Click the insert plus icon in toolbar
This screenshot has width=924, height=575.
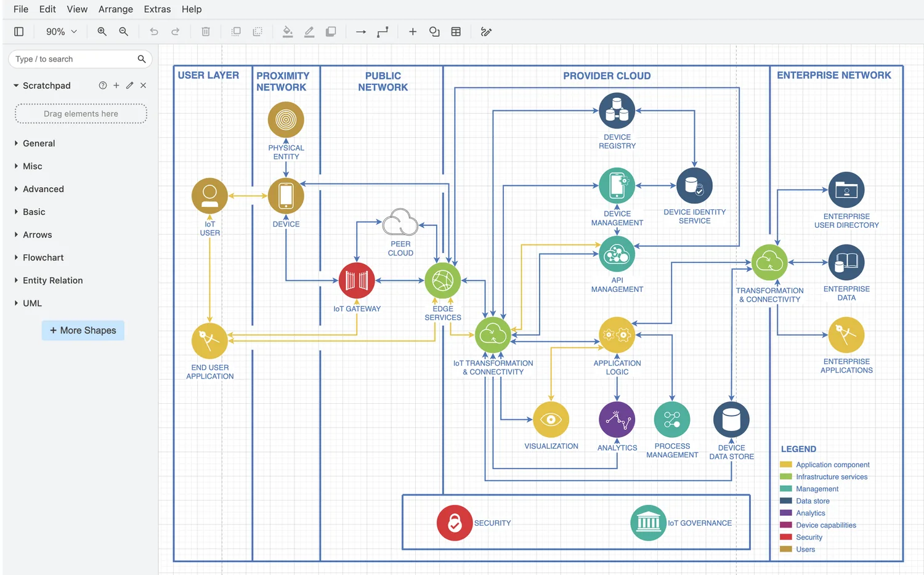pyautogui.click(x=413, y=31)
